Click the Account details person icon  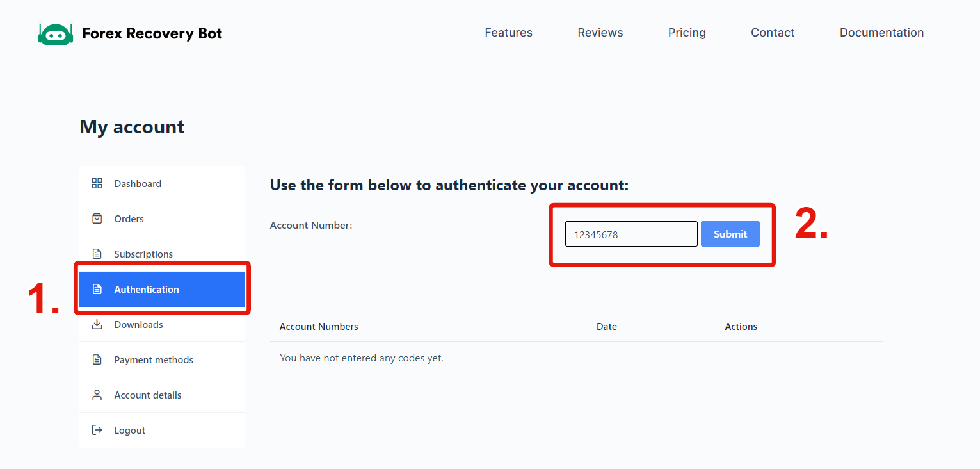(97, 395)
